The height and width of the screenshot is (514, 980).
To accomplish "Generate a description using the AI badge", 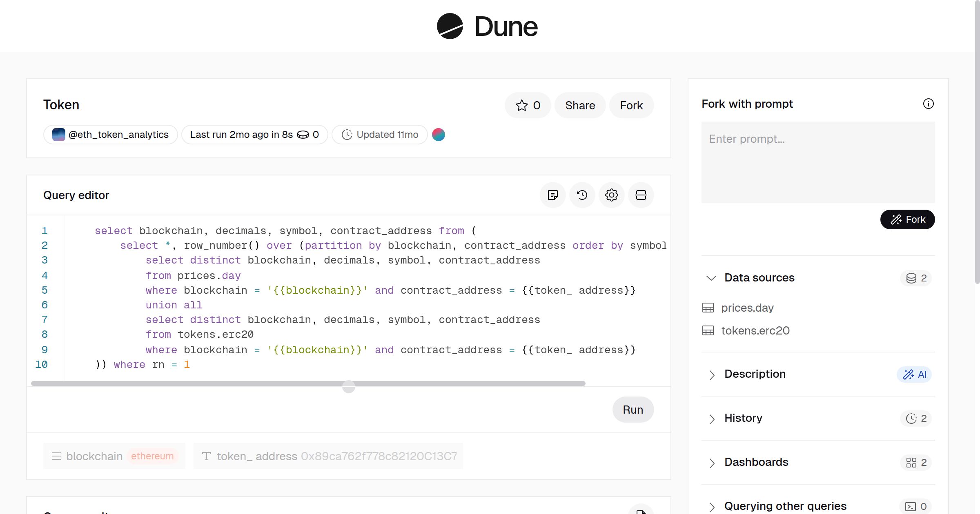I will (x=915, y=374).
